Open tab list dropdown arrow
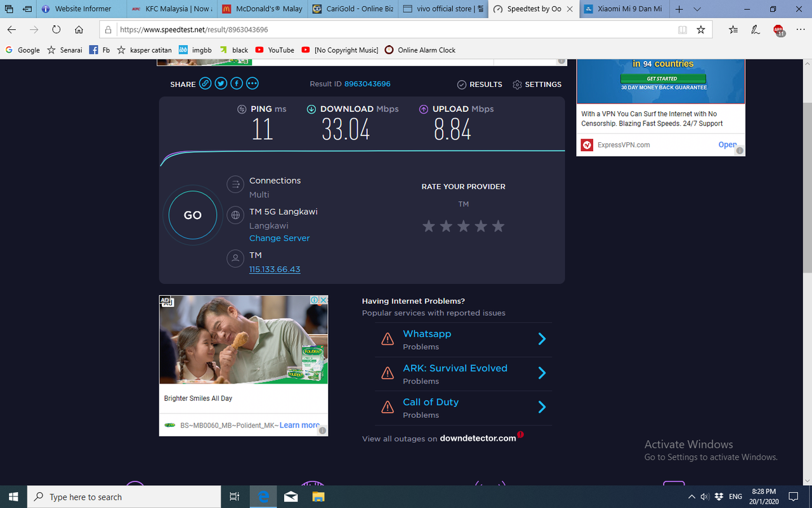 click(697, 9)
